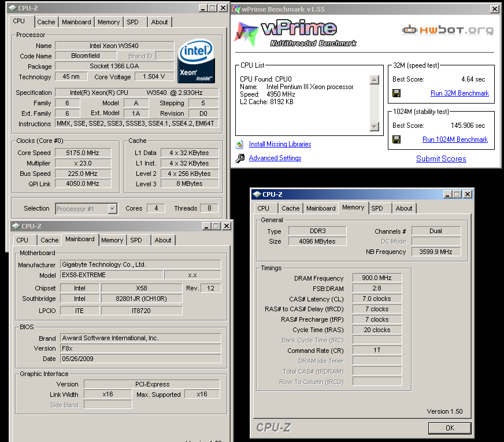504x442 pixels.
Task: Click Install Missing Libraries link
Action: 280,144
